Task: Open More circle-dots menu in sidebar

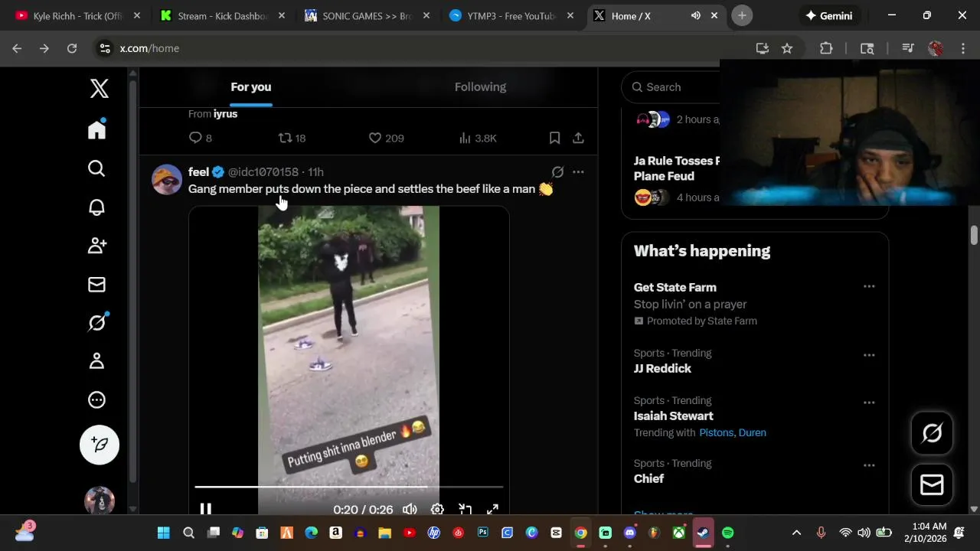Action: pos(96,399)
